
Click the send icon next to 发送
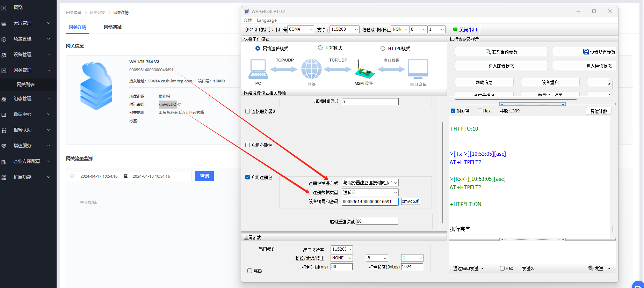coord(591,268)
